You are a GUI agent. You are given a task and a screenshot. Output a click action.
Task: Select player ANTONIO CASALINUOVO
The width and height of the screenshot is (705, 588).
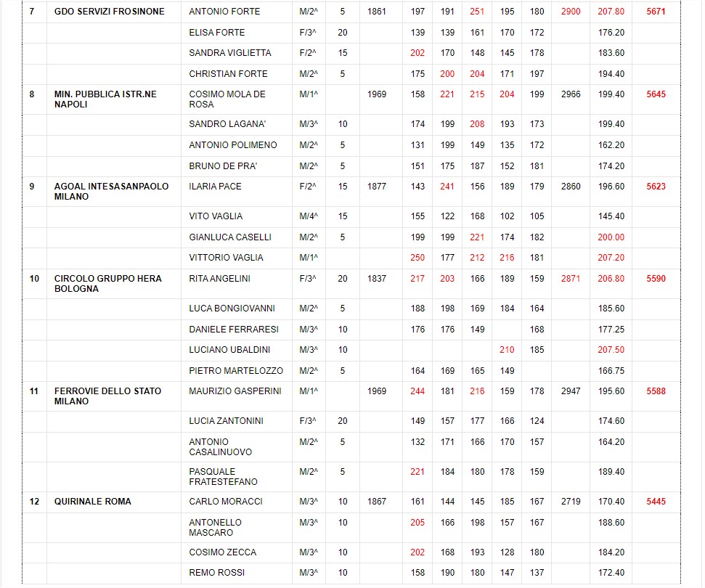coord(220,447)
